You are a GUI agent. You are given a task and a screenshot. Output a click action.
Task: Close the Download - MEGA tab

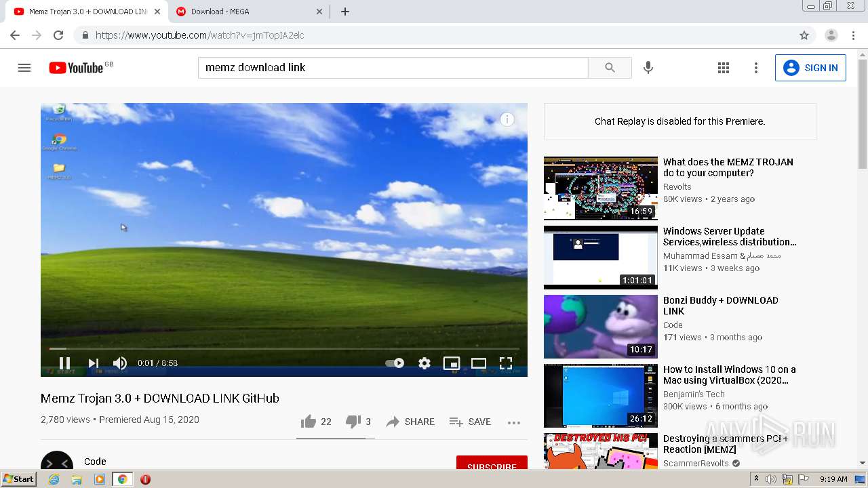point(319,12)
